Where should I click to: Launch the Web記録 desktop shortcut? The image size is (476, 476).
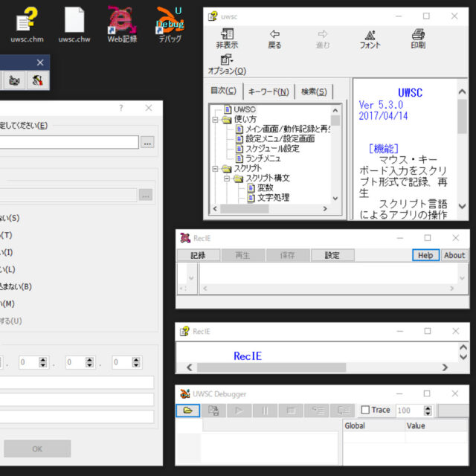click(x=122, y=25)
